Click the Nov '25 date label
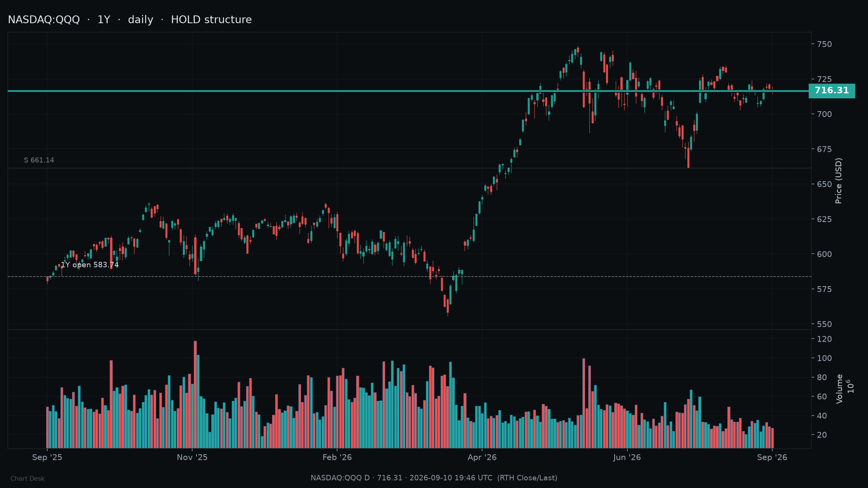This screenshot has height=488, width=868. [x=192, y=457]
